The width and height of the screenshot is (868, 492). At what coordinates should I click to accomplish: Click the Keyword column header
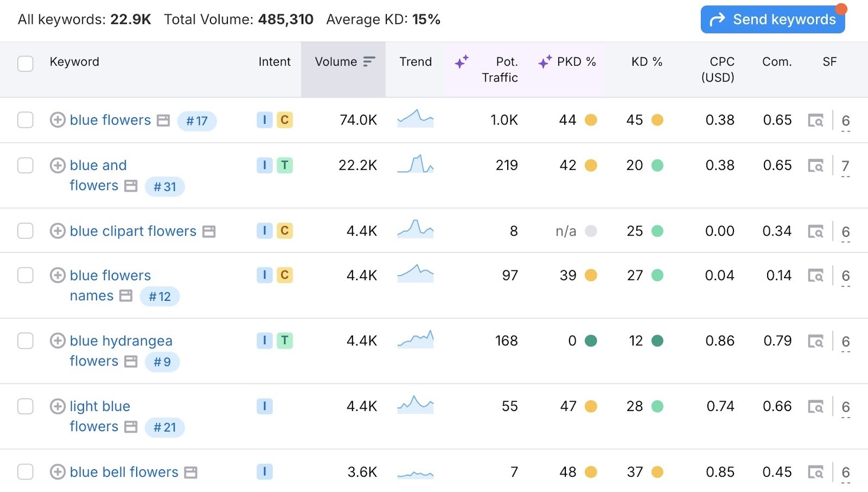click(x=74, y=61)
